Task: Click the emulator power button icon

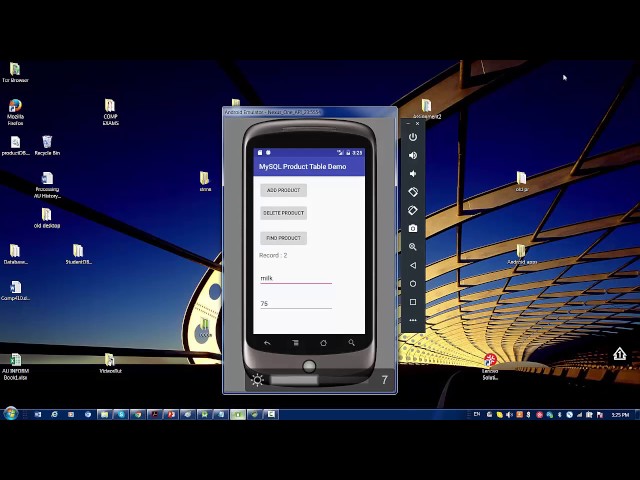Action: coord(413,137)
